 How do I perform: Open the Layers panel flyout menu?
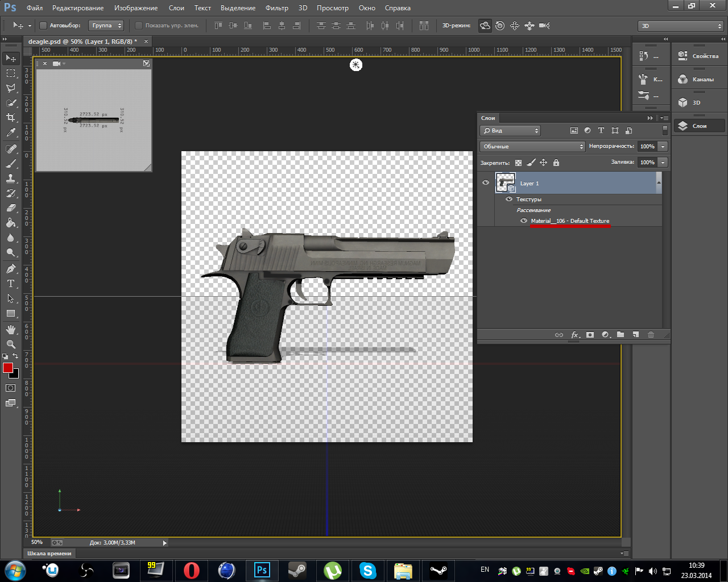coord(664,118)
